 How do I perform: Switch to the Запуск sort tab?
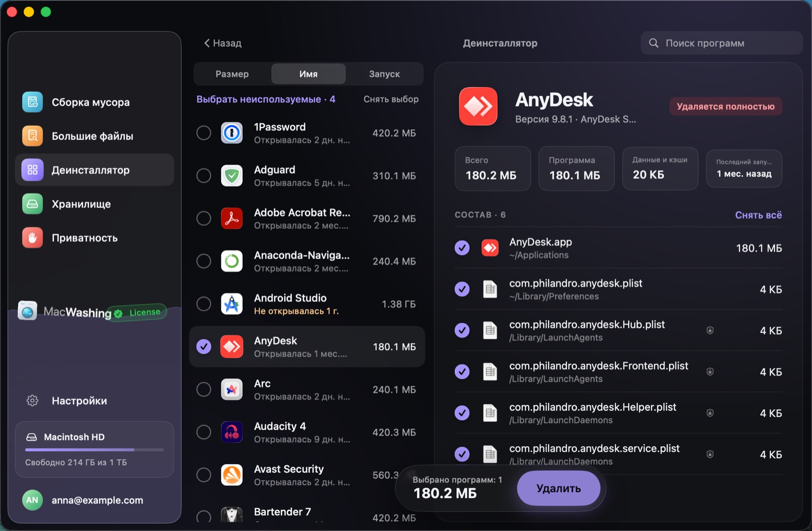click(384, 74)
